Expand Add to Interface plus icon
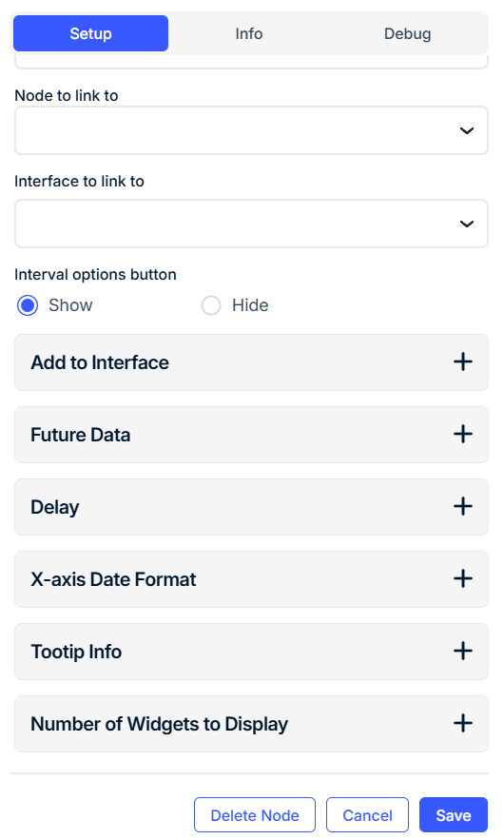This screenshot has height=839, width=504. click(463, 362)
